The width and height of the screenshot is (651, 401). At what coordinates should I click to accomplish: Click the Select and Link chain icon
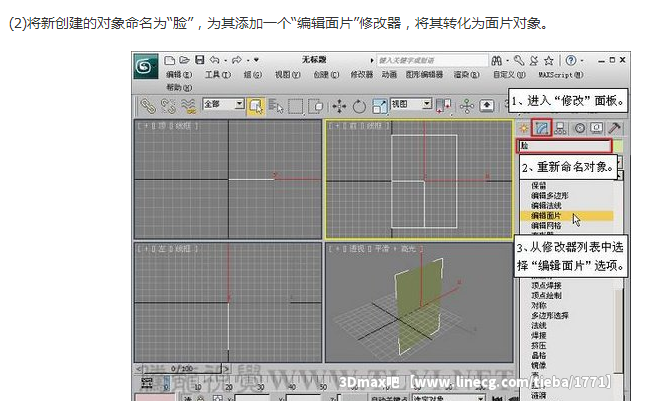point(147,106)
